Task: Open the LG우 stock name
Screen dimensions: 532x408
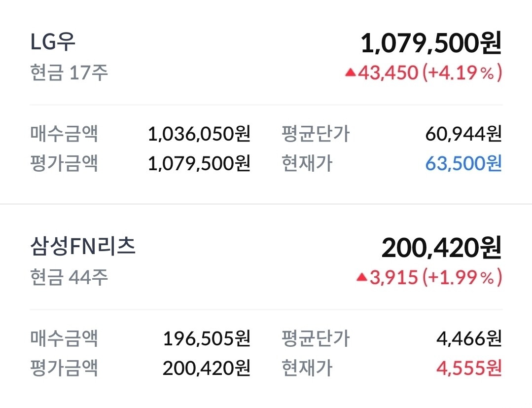Action: click(x=53, y=42)
